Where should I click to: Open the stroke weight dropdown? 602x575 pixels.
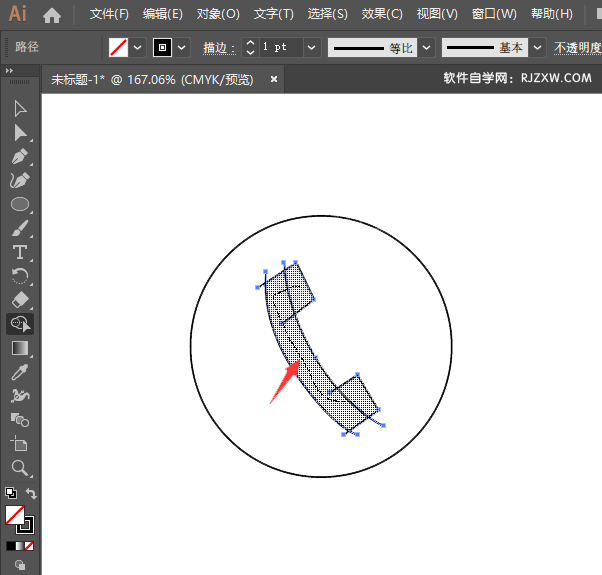(312, 48)
